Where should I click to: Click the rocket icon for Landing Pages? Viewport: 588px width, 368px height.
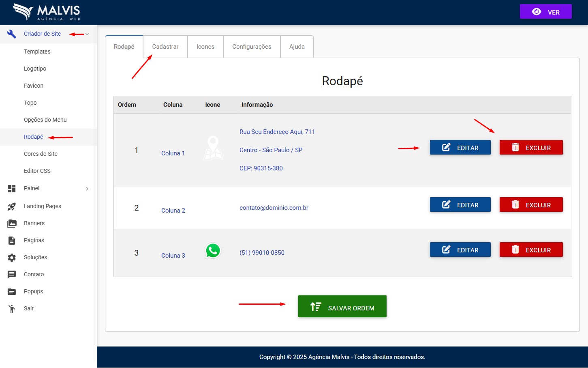[x=12, y=206]
